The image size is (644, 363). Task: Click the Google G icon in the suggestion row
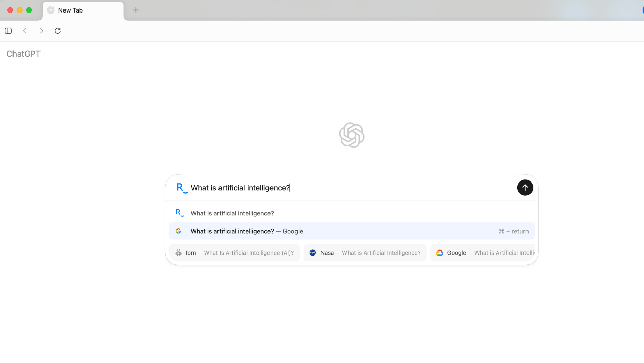pos(179,231)
